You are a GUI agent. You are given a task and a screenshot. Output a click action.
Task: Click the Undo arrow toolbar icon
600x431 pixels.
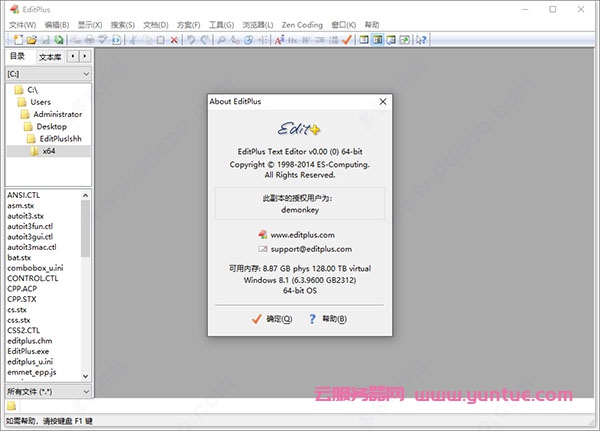click(192, 39)
